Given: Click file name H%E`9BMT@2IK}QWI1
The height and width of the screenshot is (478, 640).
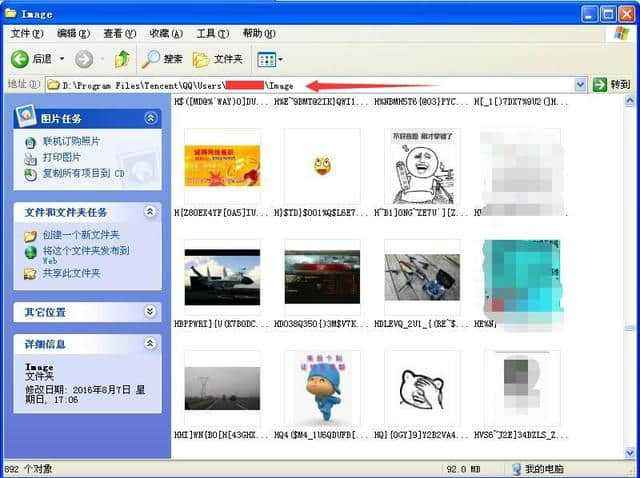Looking at the screenshot, I should click(322, 102).
